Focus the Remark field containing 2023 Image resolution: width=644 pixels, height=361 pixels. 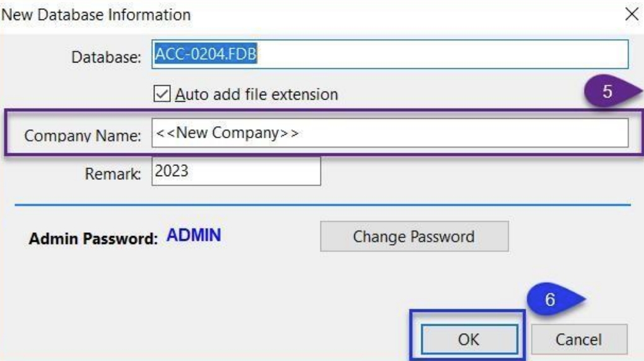pos(236,171)
